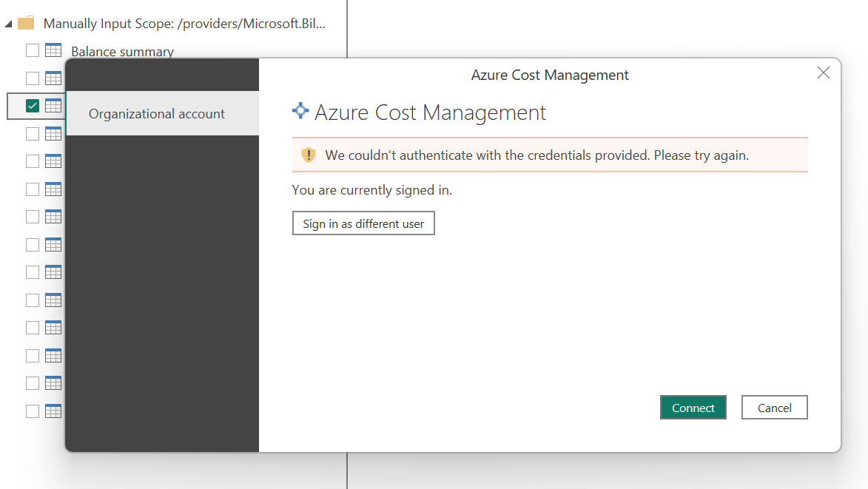The image size is (868, 489).
Task: Select the Organizational account tab
Action: point(162,113)
